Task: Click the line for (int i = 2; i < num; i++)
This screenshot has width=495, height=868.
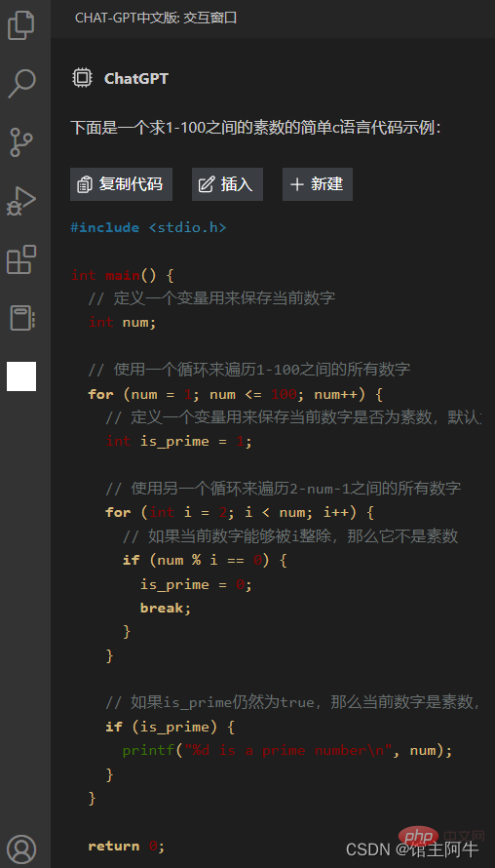Action: click(x=240, y=513)
